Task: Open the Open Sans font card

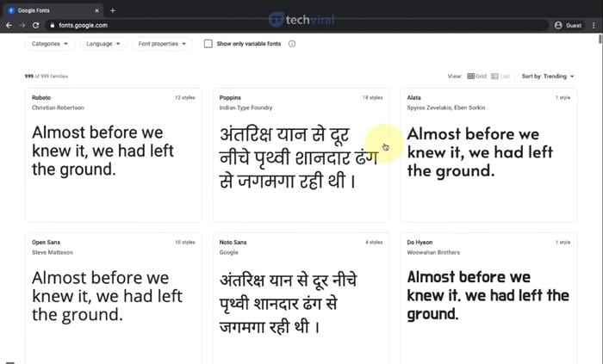Action: click(114, 299)
